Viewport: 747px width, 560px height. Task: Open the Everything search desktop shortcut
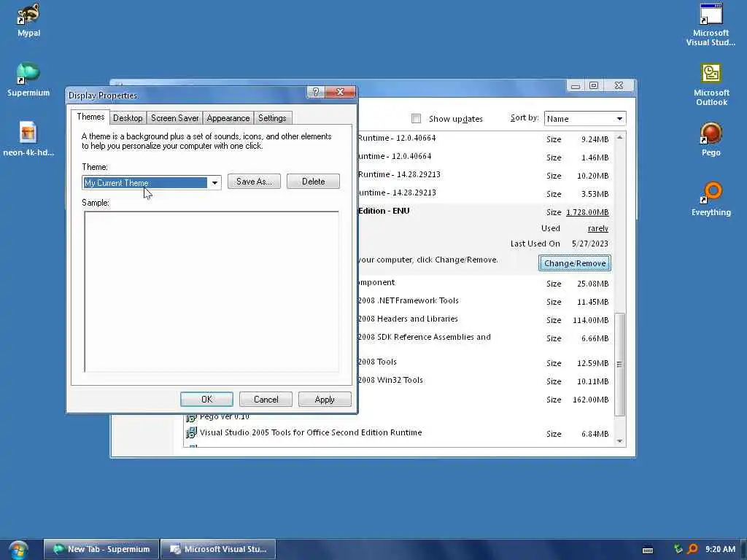711,199
